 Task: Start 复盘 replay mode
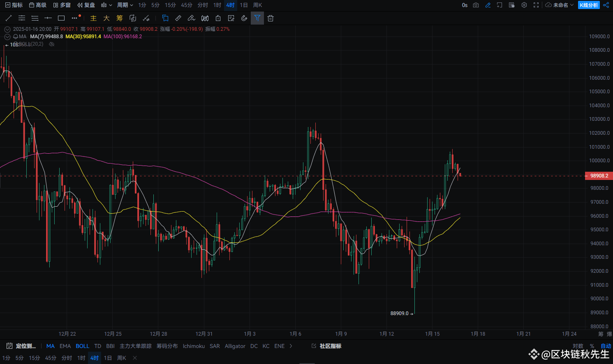(86, 5)
